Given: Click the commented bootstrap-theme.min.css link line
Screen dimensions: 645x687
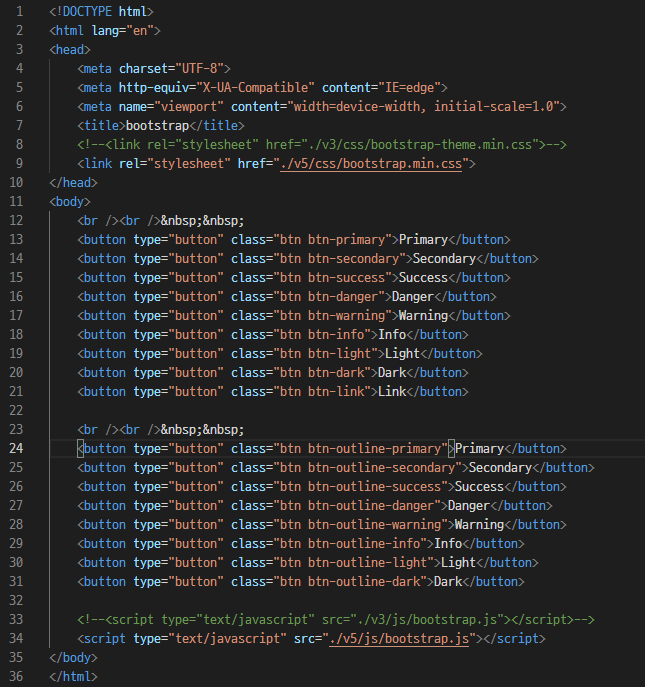Looking at the screenshot, I should pos(322,145).
